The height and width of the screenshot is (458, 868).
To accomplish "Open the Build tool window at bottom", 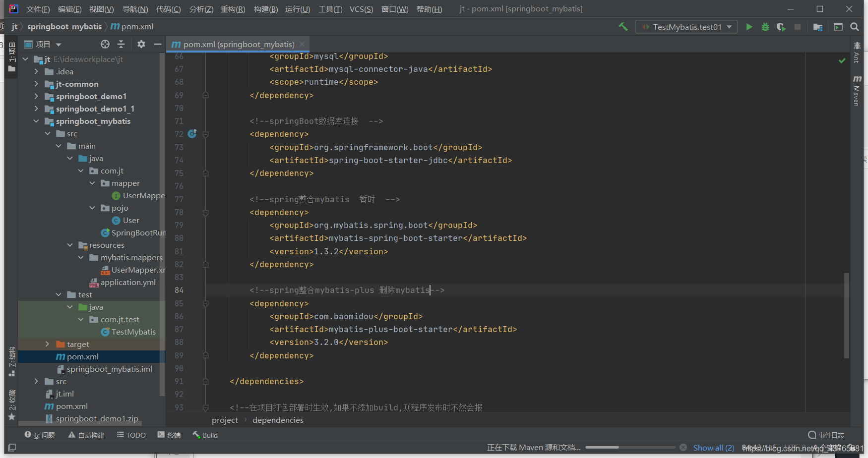I will tap(205, 435).
